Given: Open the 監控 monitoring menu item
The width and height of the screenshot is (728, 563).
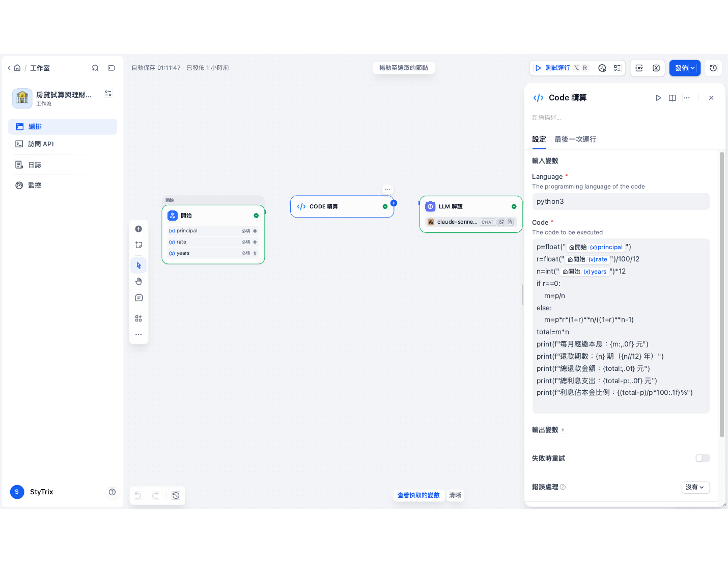Looking at the screenshot, I should (x=63, y=185).
